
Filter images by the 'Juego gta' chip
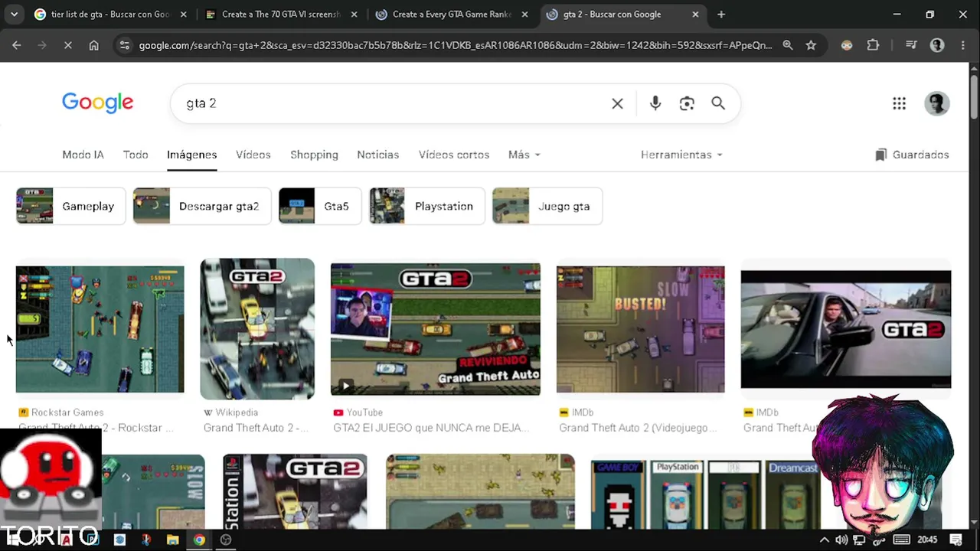pyautogui.click(x=547, y=206)
